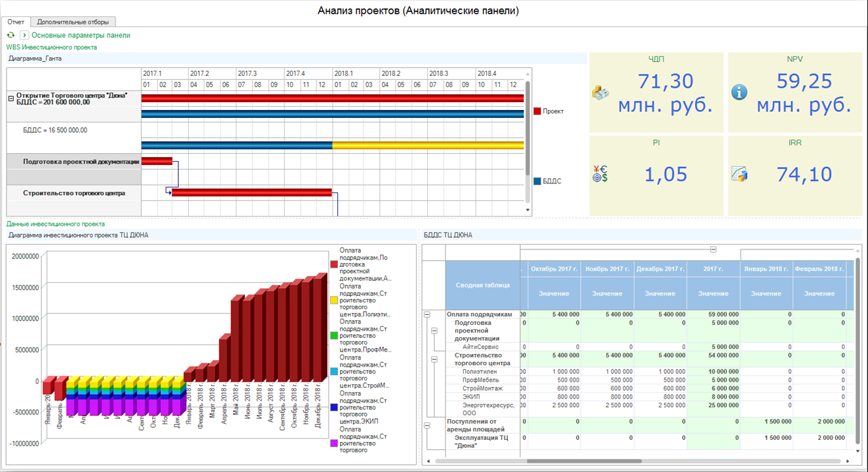Click the Основные параметры панели link
The width and height of the screenshot is (868, 472).
coord(81,35)
